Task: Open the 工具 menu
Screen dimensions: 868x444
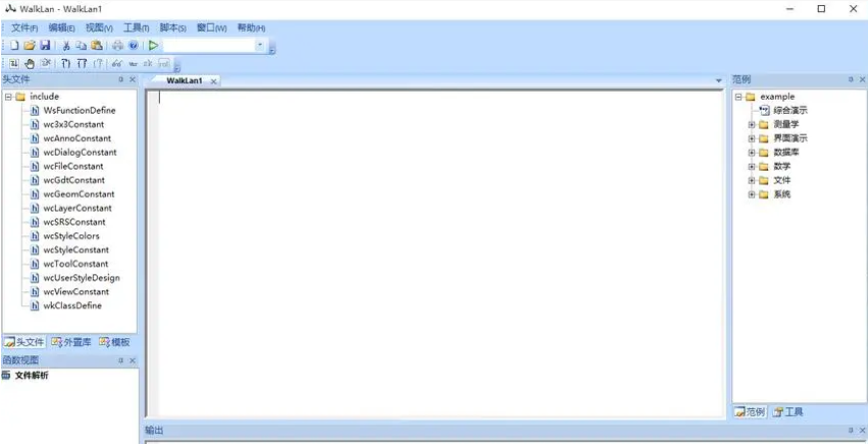Action: pyautogui.click(x=136, y=28)
